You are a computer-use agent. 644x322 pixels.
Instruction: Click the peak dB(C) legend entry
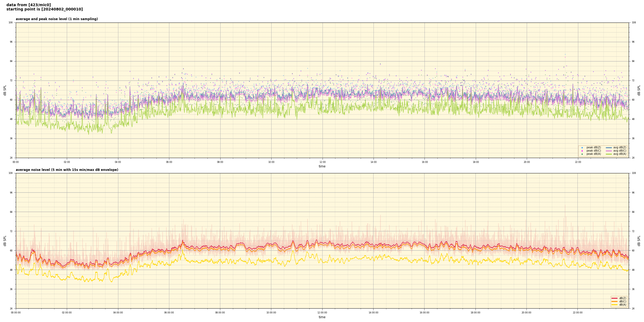pos(594,151)
